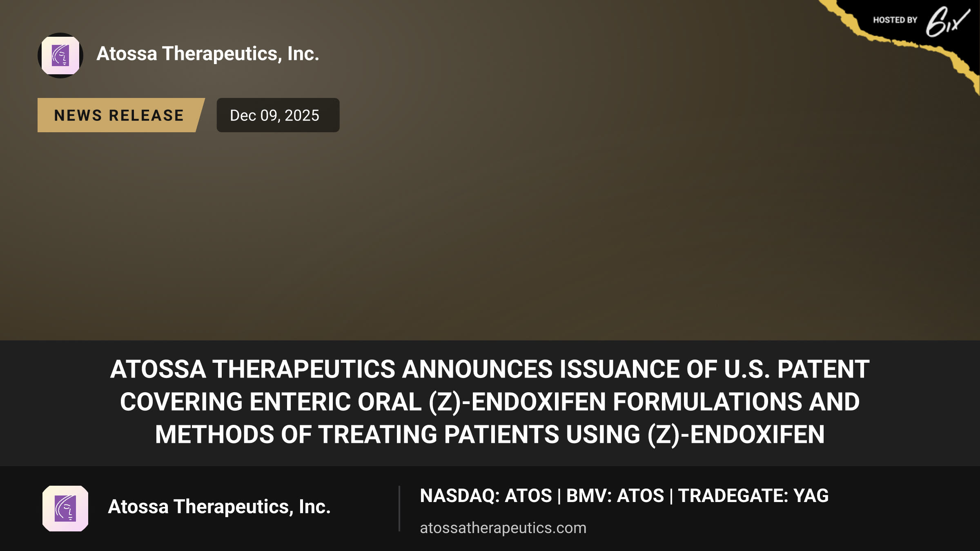Click the TRADEGATE: YAG ticker text
Image resolution: width=980 pixels, height=551 pixels.
753,496
